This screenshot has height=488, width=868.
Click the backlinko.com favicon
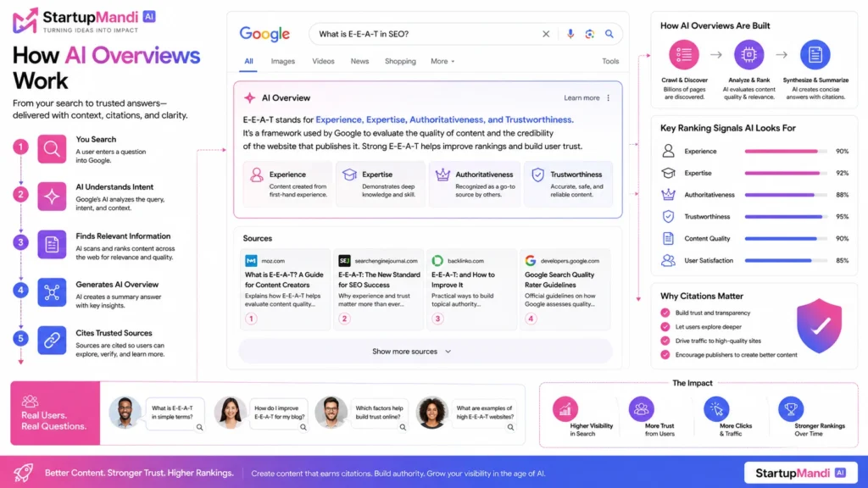[x=437, y=261]
